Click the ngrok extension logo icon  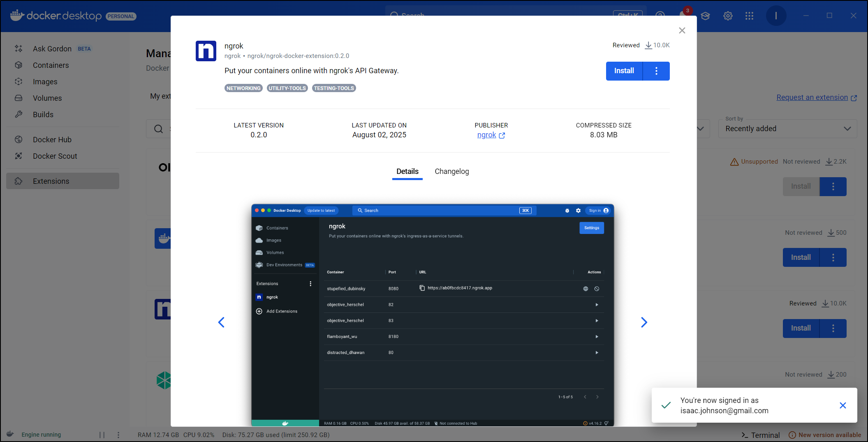tap(206, 51)
